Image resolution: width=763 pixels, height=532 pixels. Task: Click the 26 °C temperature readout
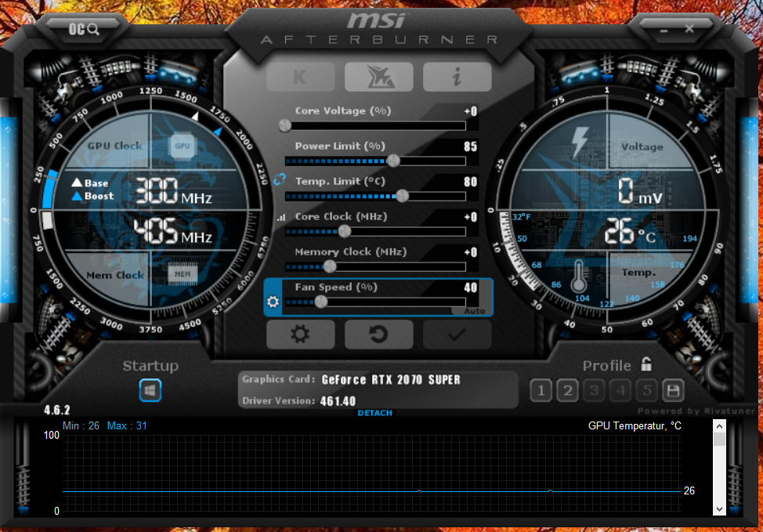pos(630,231)
